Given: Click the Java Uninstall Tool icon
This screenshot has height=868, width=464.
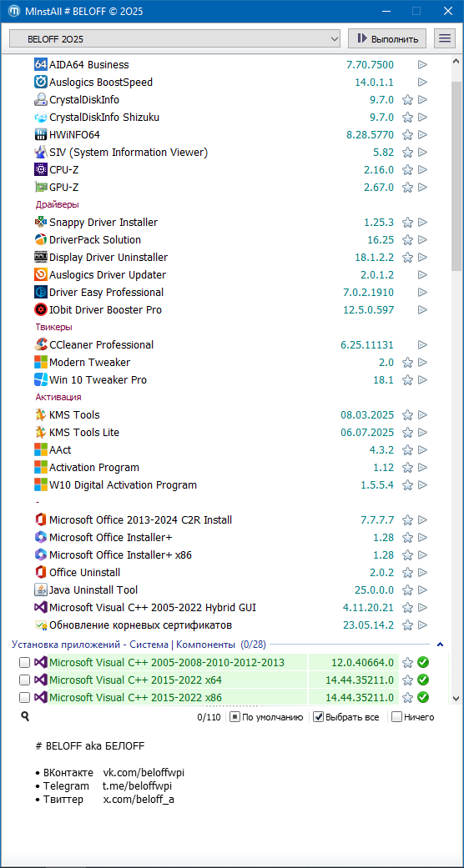Looking at the screenshot, I should point(40,590).
